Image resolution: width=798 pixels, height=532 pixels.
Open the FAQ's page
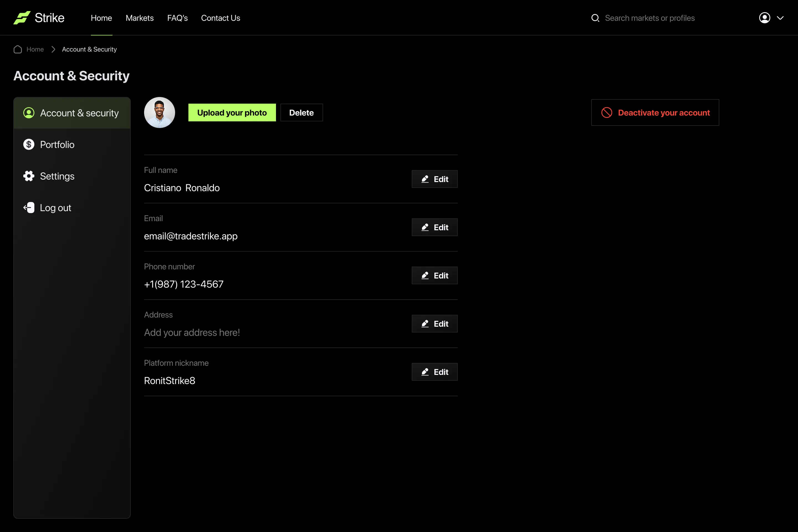[x=177, y=18]
